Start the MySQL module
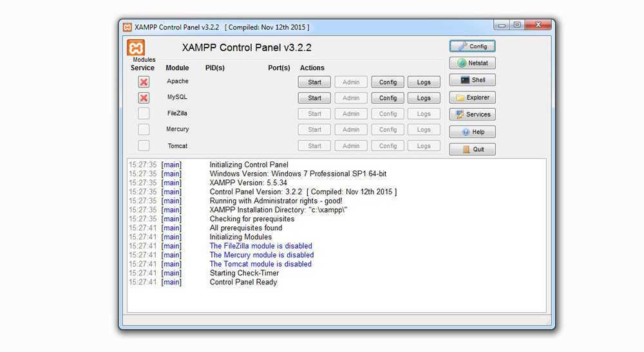Viewport: 644px width, 352px height. click(314, 98)
